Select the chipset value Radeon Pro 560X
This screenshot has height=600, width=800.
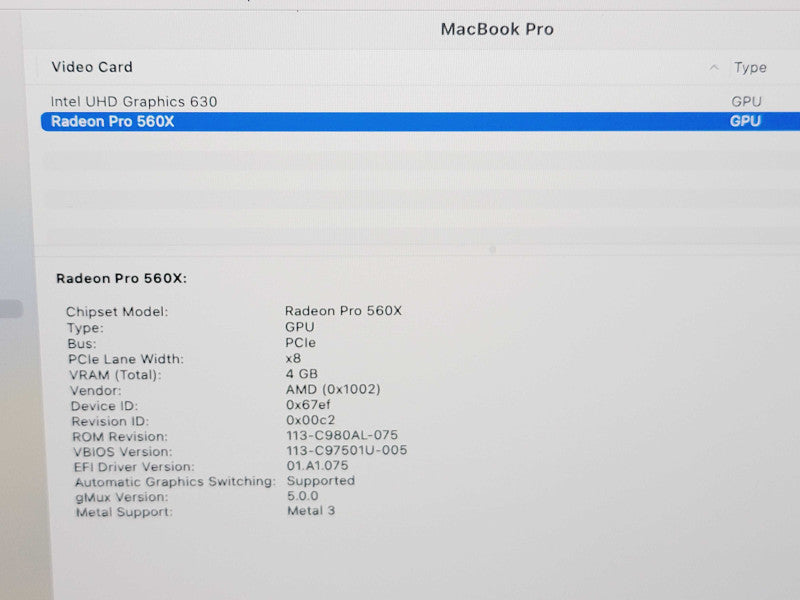(343, 311)
